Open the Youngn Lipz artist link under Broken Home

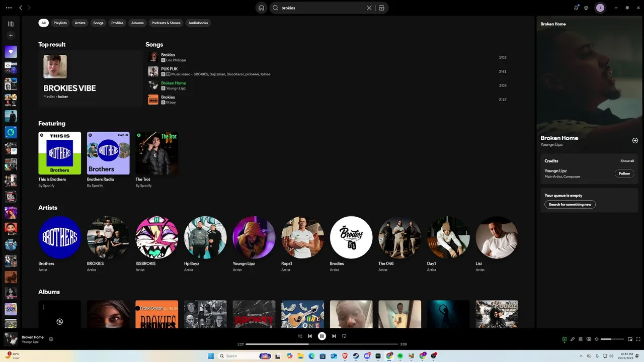click(176, 88)
